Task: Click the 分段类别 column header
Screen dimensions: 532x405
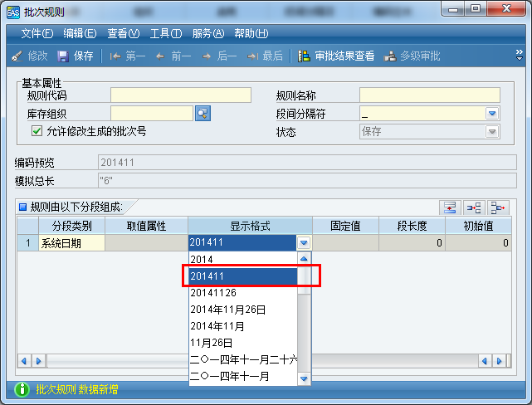Action: click(x=71, y=226)
